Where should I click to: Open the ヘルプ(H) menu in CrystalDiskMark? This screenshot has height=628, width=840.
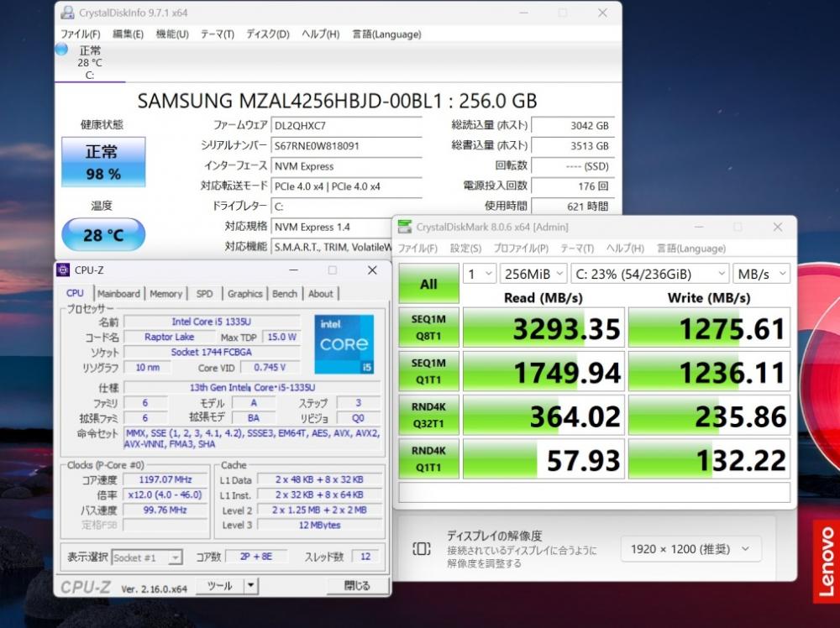(625, 249)
